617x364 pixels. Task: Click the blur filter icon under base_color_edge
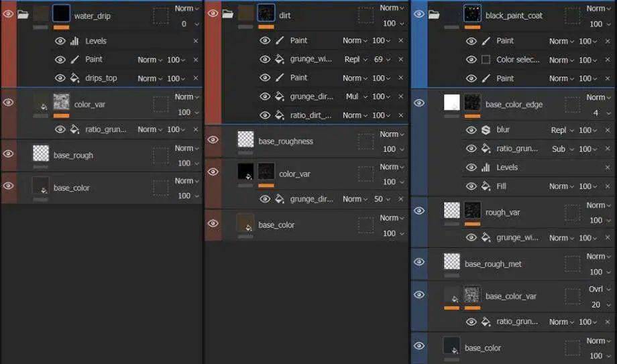point(486,130)
